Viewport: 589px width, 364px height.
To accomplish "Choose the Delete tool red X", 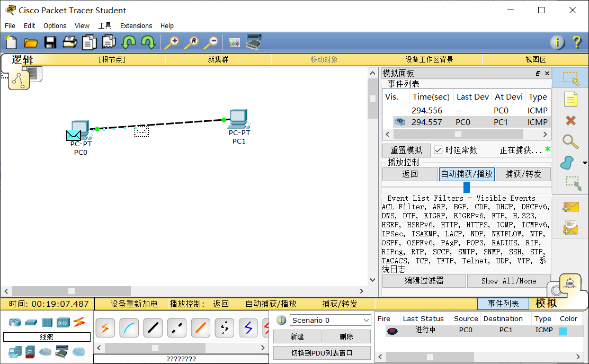I will 570,120.
